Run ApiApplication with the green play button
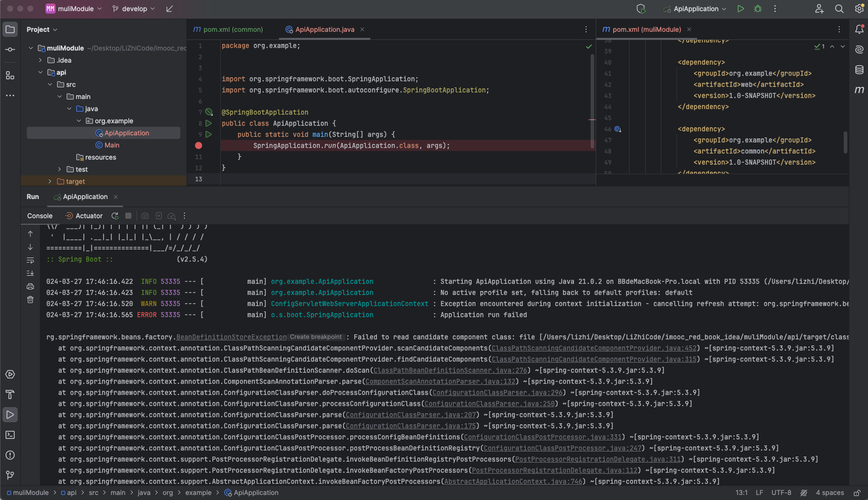 (740, 9)
